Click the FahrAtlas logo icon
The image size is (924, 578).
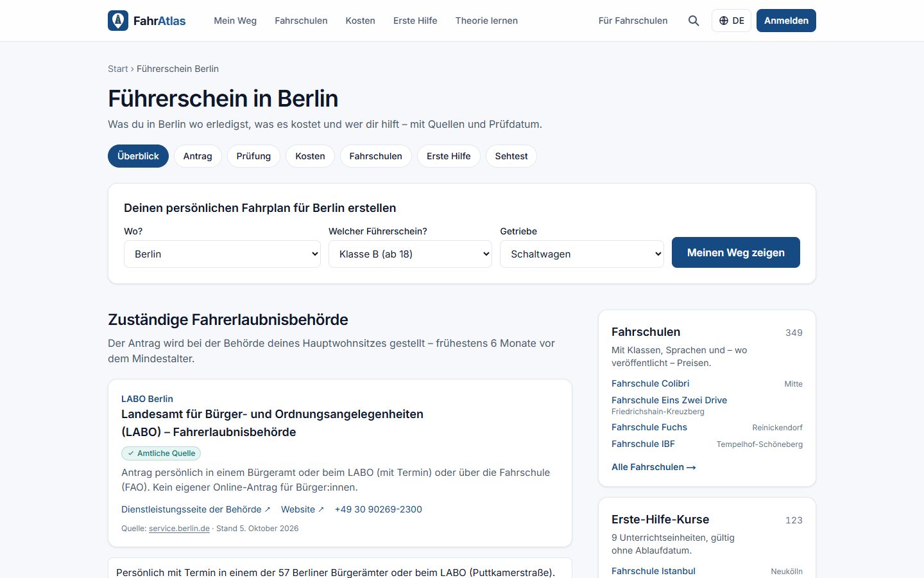tap(118, 21)
